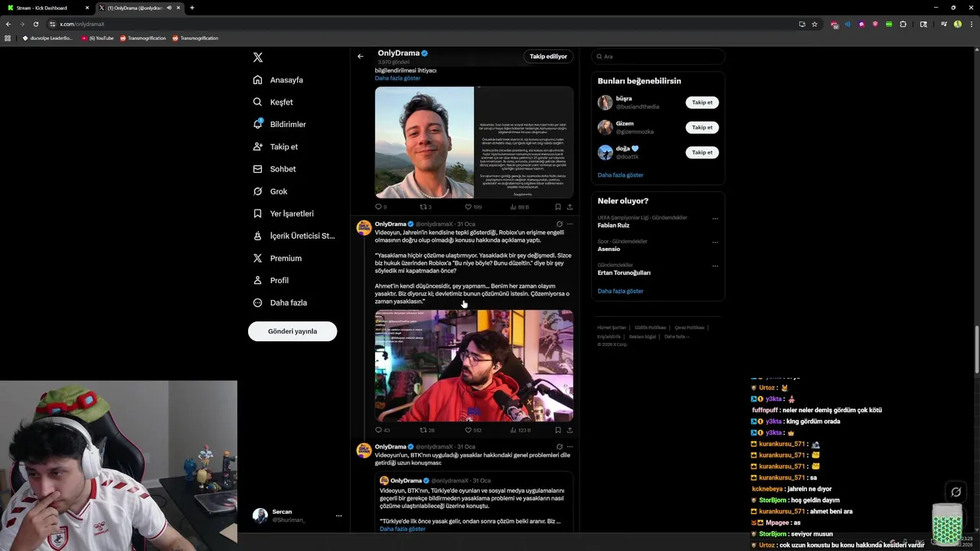
Task: Share the red-hoodie video tweet
Action: pyautogui.click(x=570, y=430)
